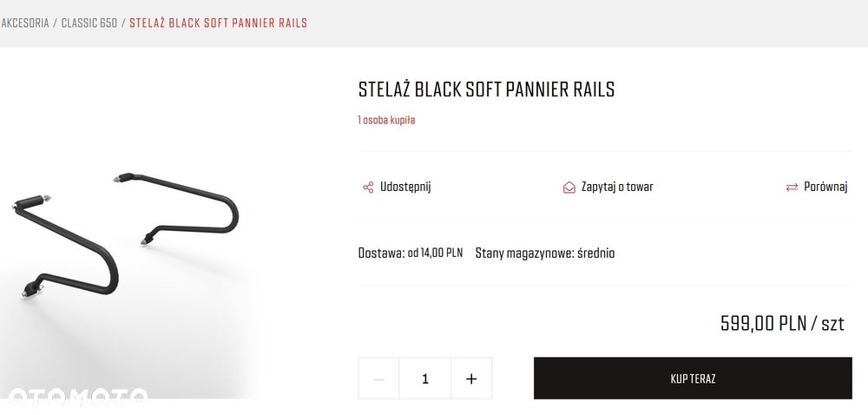Viewport: 868px width, 415px height.
Task: Click the share icon beside Udostępnij
Action: pyautogui.click(x=368, y=187)
